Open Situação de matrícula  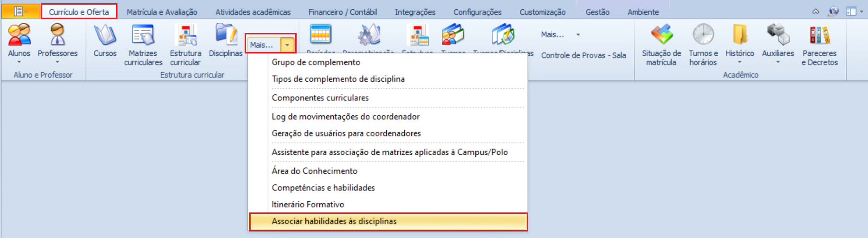coord(661,45)
